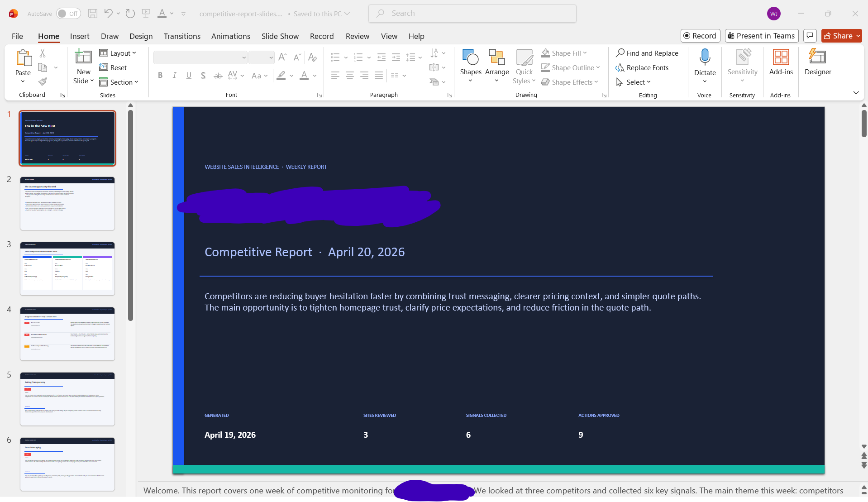The height and width of the screenshot is (502, 868).
Task: Toggle Underline formatting
Action: [189, 76]
